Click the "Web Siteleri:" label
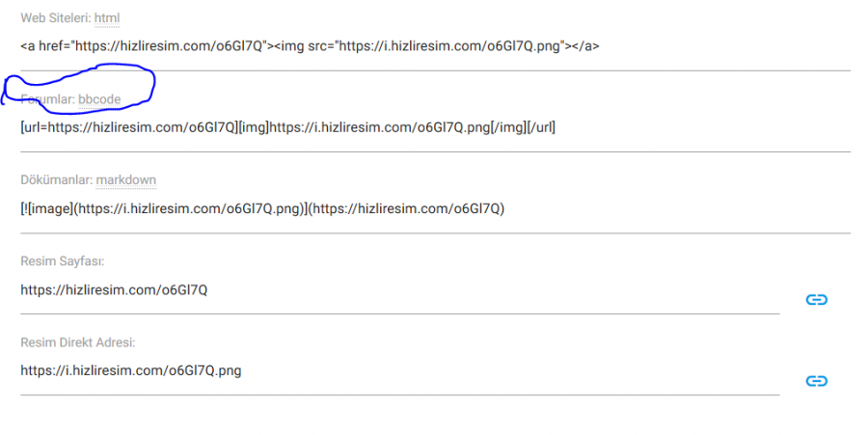The height and width of the screenshot is (435, 868). (x=55, y=18)
